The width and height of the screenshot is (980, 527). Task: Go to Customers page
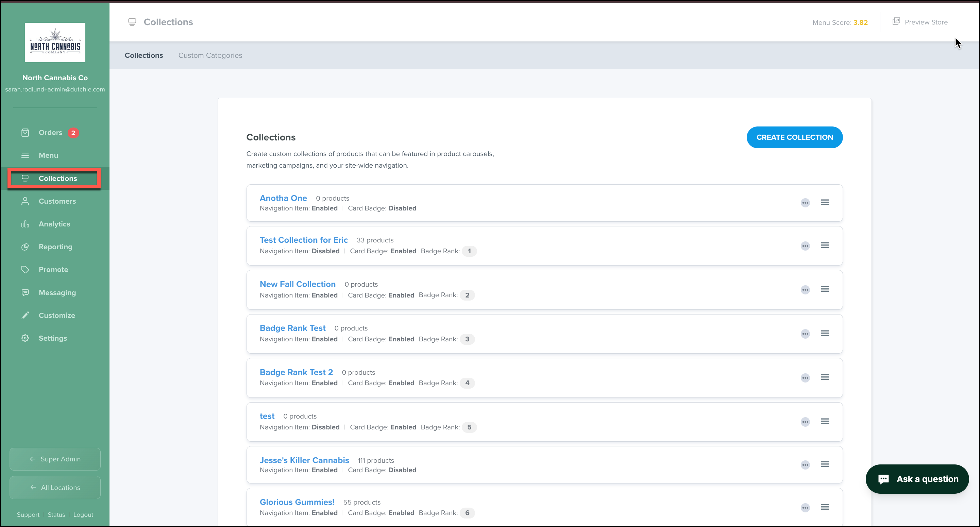coord(57,201)
